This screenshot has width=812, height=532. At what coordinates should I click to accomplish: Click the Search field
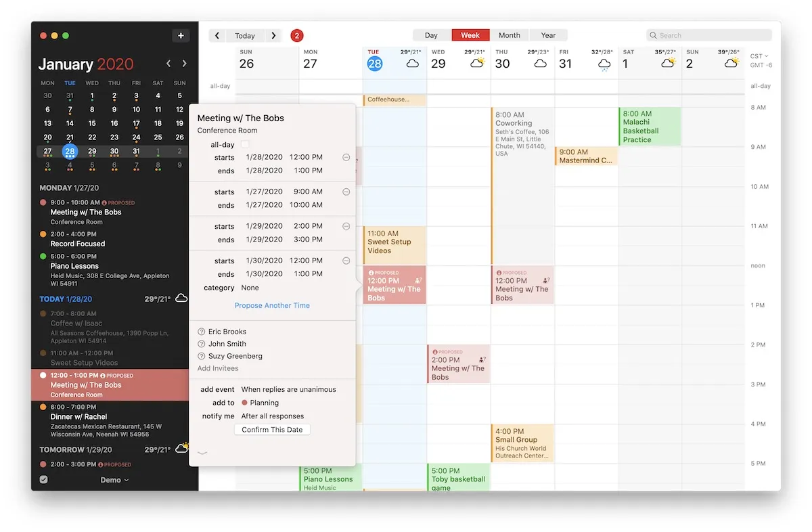[709, 35]
